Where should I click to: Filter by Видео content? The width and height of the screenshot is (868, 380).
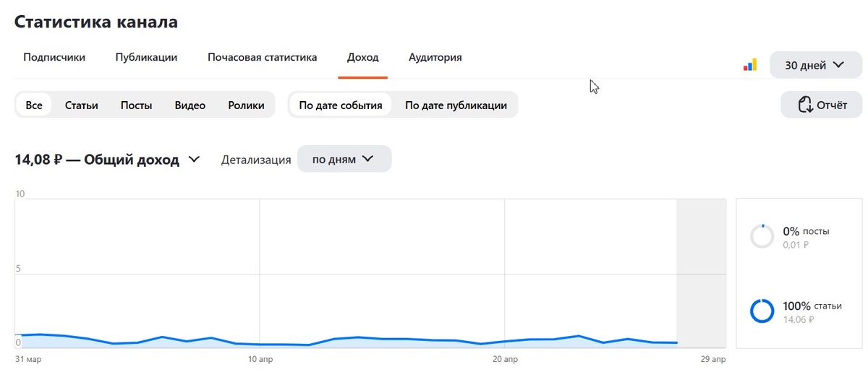click(x=190, y=105)
